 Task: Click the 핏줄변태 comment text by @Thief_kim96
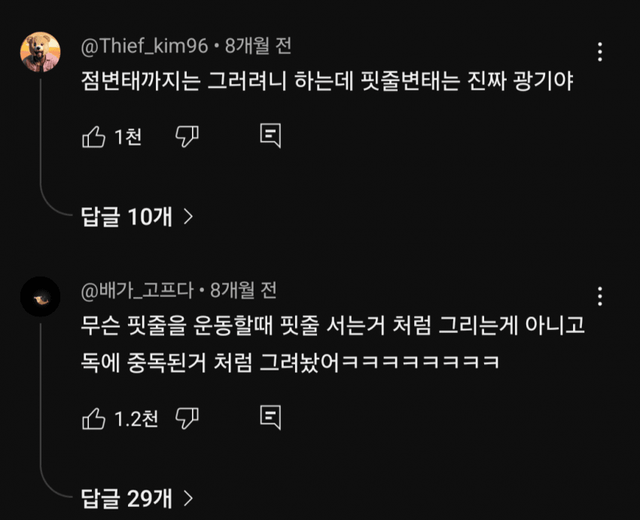[330, 83]
